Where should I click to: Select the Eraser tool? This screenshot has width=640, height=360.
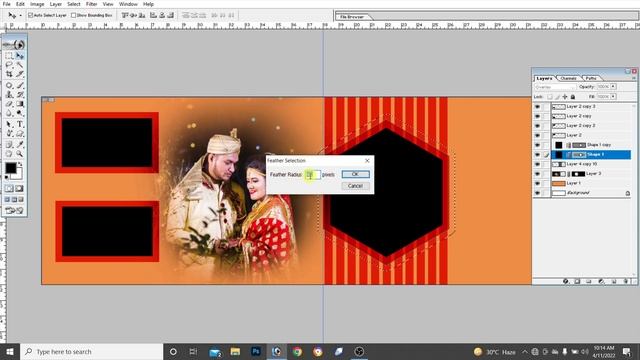pos(9,104)
